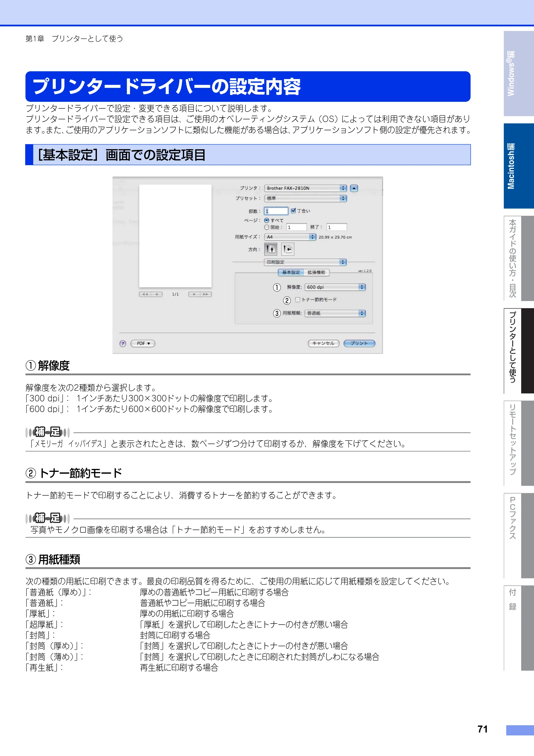Collapse dialog with the up-triangle button beside printer
This screenshot has width=534, height=756.
pos(354,188)
